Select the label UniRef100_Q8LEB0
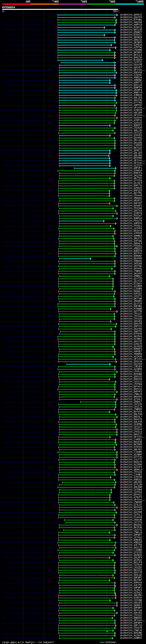146x644 pixels. (x=131, y=595)
